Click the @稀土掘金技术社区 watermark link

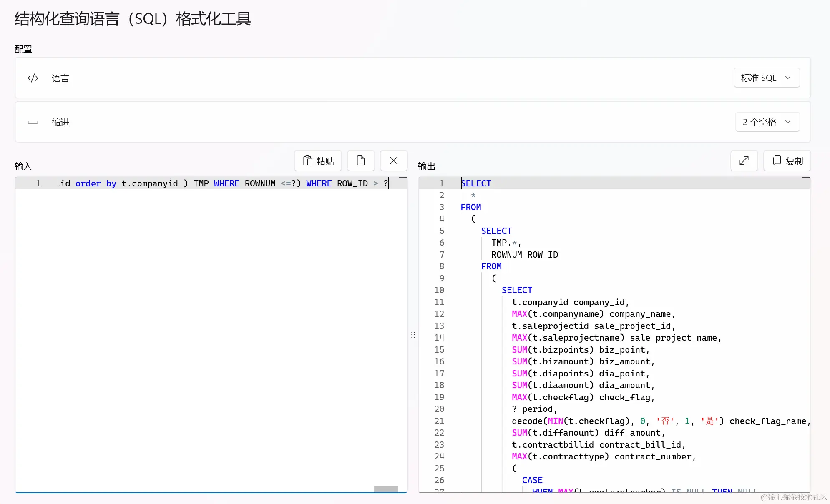(x=794, y=498)
